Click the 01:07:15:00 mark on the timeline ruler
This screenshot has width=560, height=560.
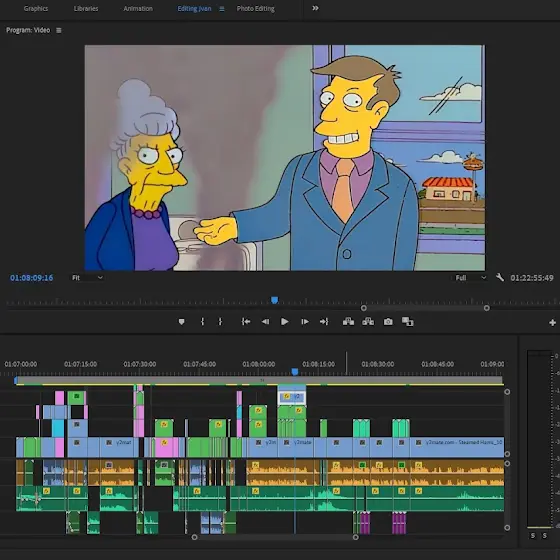coord(80,364)
